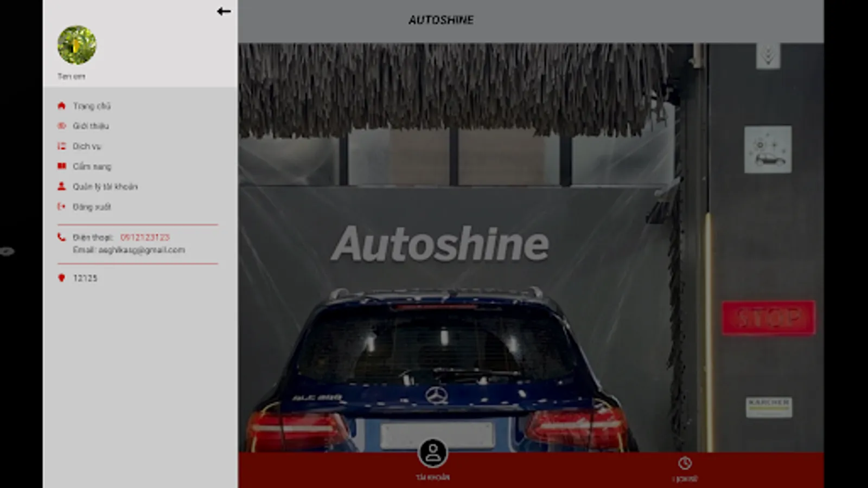Tap the icon beside Giới thiệu

(62, 126)
